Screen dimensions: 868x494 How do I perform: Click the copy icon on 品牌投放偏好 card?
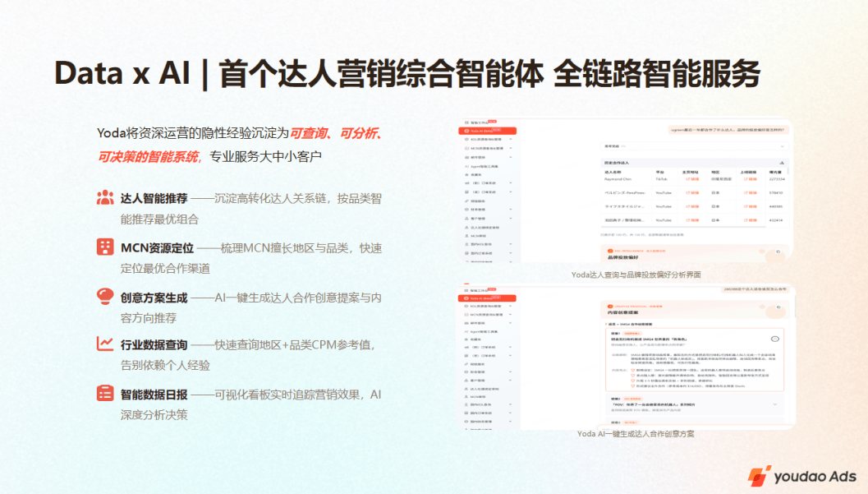pyautogui.click(x=778, y=252)
